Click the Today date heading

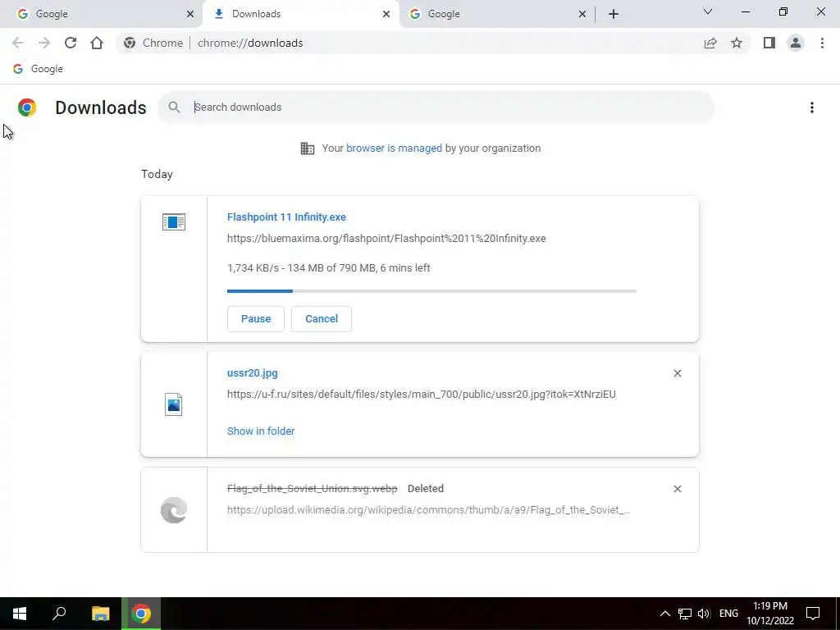click(x=157, y=174)
